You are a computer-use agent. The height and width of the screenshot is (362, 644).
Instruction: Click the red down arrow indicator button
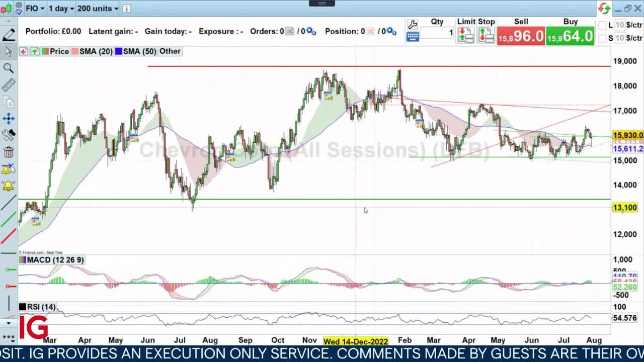coord(24,51)
